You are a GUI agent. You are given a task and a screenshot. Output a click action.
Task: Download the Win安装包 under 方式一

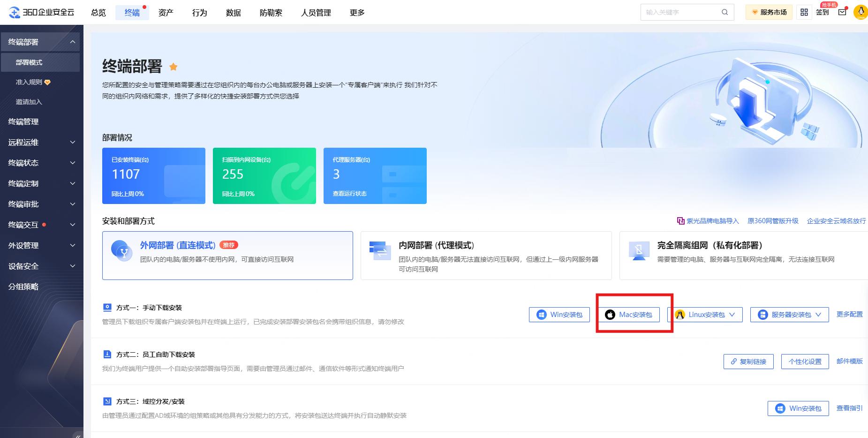[559, 315]
